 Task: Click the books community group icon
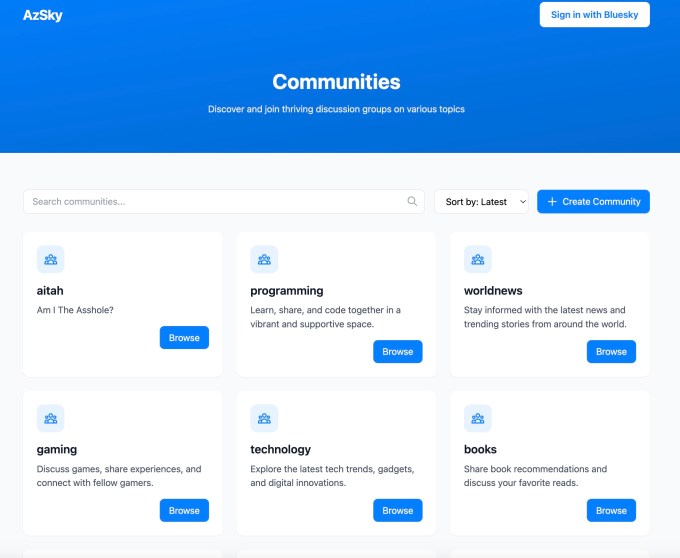(478, 418)
